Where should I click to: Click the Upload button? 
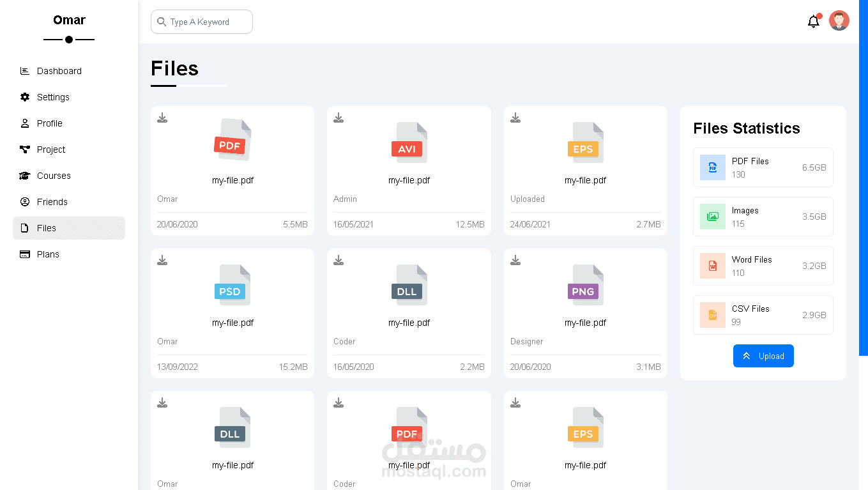click(x=763, y=356)
